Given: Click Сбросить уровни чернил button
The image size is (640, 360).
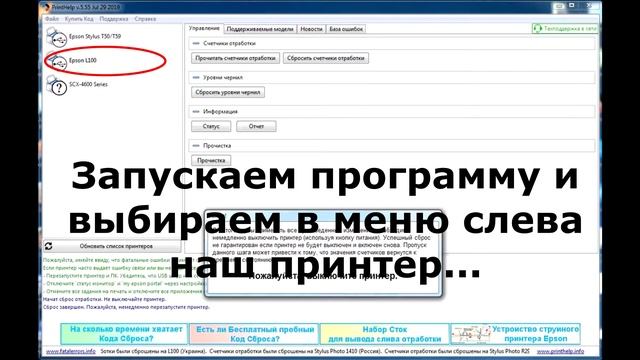Looking at the screenshot, I should coord(228,92).
